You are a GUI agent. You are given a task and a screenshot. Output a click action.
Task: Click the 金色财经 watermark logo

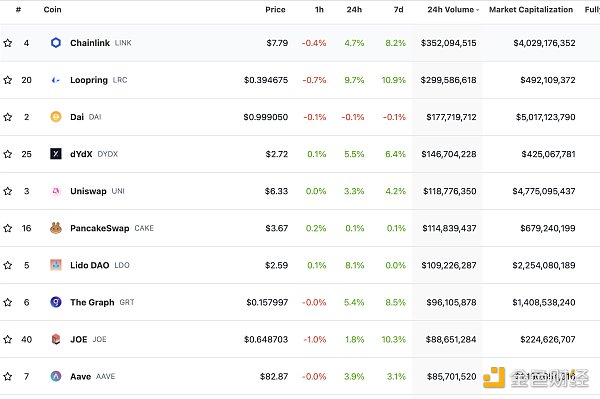point(536,378)
